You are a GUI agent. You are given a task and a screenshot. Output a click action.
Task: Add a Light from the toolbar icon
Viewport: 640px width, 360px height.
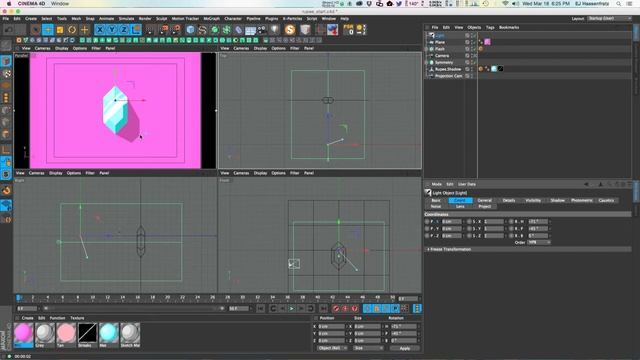coord(275,30)
